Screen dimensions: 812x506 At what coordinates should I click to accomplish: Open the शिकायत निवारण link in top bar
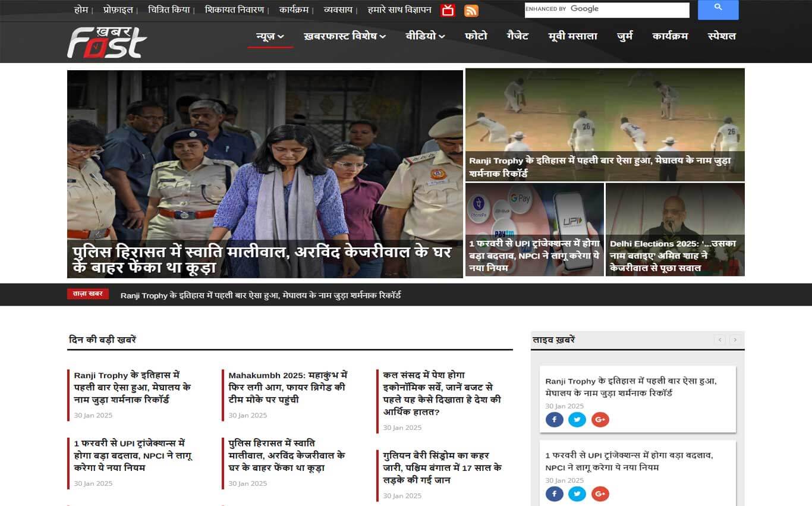234,10
